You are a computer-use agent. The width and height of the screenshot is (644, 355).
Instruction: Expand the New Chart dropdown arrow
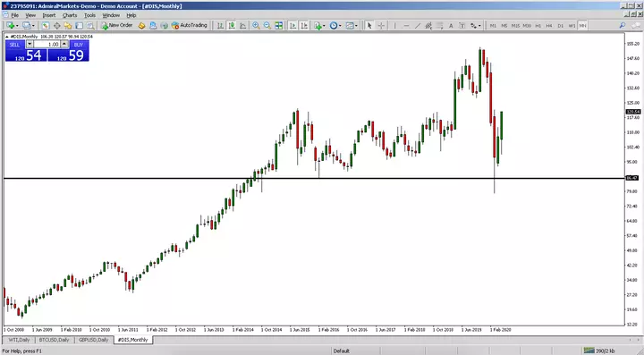pos(17,25)
